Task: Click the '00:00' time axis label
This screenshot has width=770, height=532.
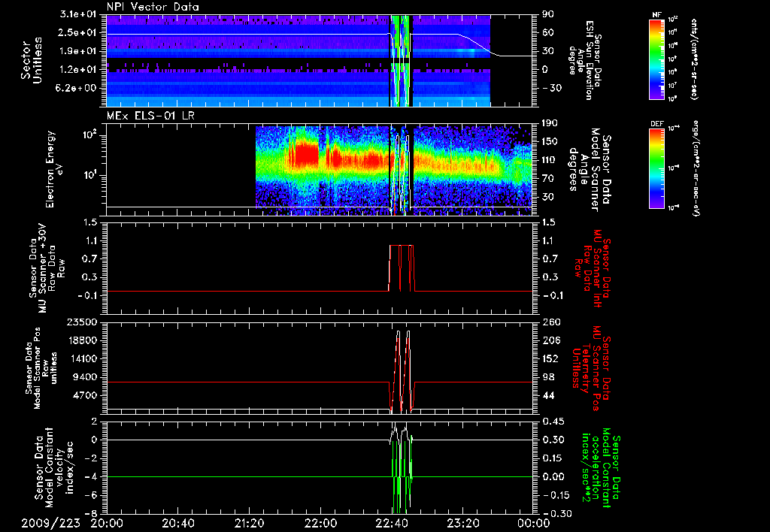Action: point(535,523)
